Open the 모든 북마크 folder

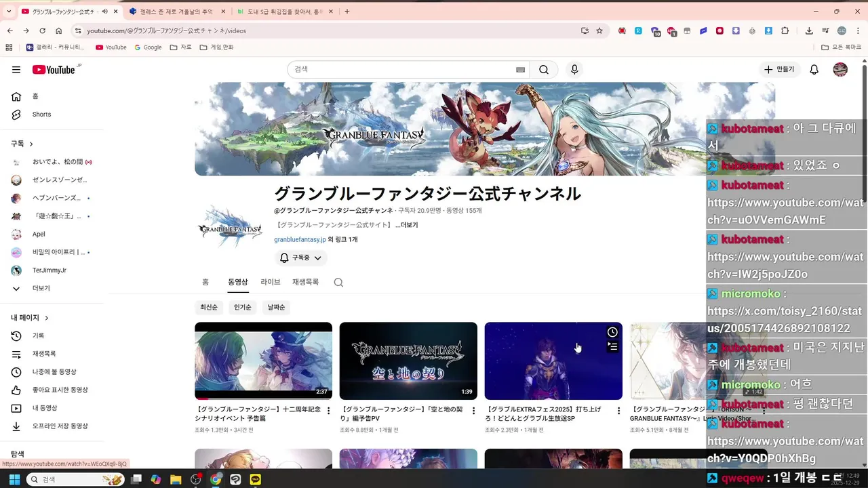(x=841, y=47)
